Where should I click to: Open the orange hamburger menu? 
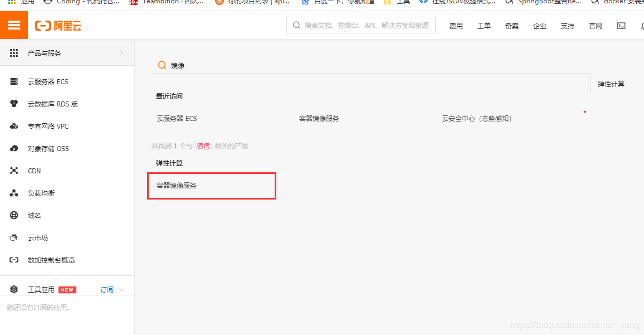[14, 26]
